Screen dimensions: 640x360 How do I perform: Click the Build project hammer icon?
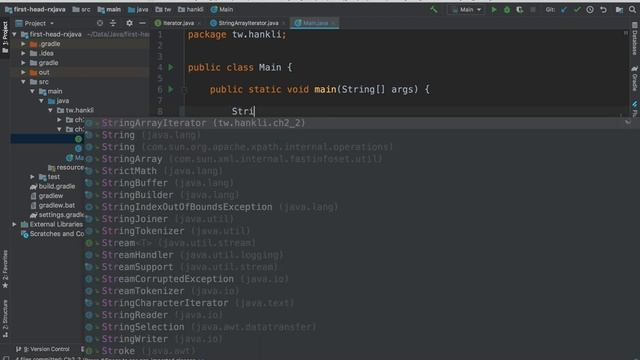434,9
